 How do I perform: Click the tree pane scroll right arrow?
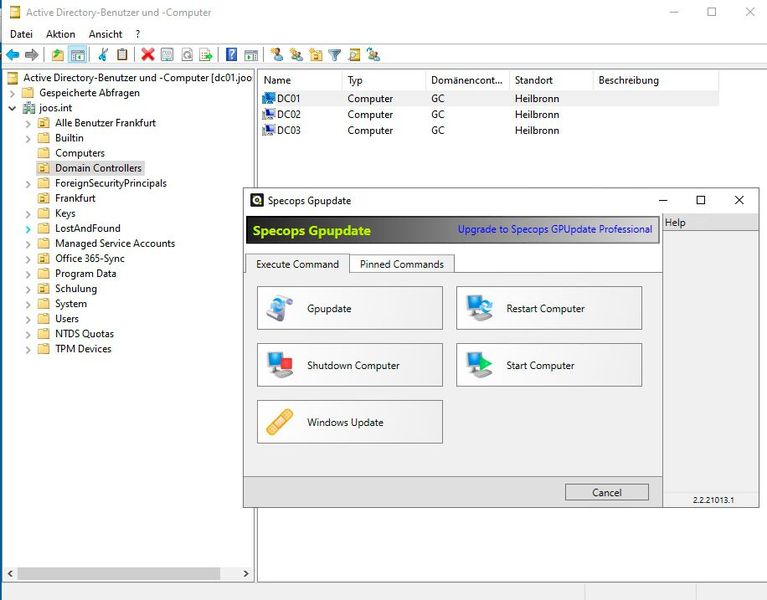[x=246, y=574]
